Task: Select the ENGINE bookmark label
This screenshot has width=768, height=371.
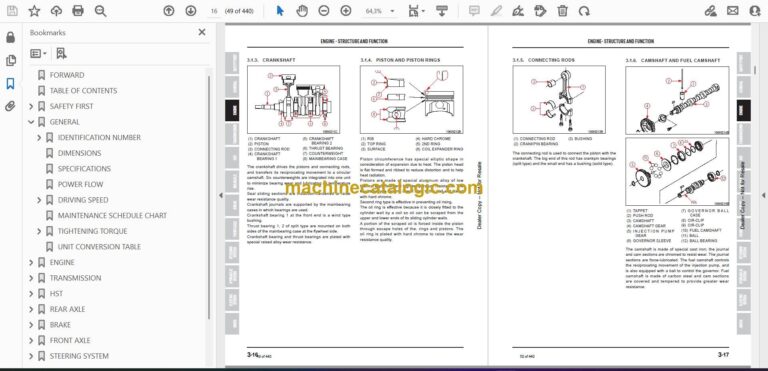Action: pyautogui.click(x=62, y=263)
